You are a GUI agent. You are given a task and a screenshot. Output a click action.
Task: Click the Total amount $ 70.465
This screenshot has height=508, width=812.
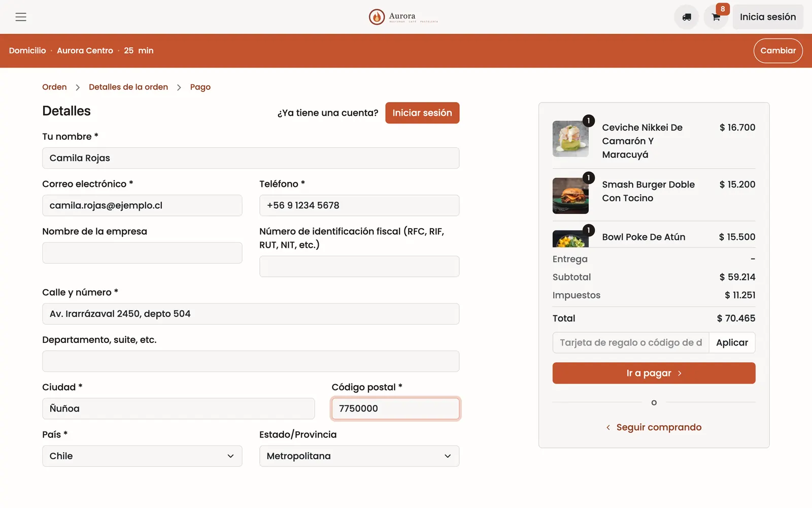click(736, 318)
